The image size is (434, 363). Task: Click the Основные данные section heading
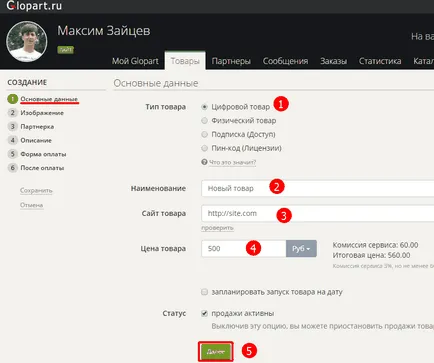[156, 83]
